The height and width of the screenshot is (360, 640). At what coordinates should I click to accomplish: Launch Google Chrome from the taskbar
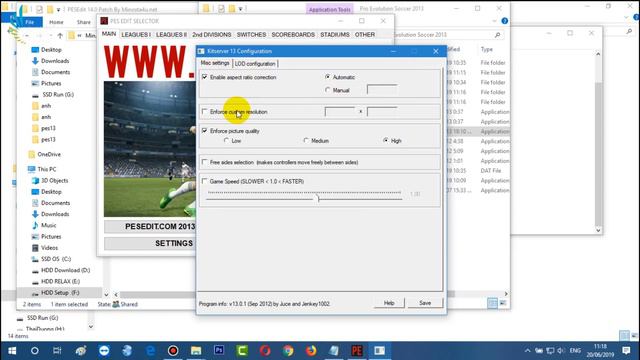click(x=288, y=351)
